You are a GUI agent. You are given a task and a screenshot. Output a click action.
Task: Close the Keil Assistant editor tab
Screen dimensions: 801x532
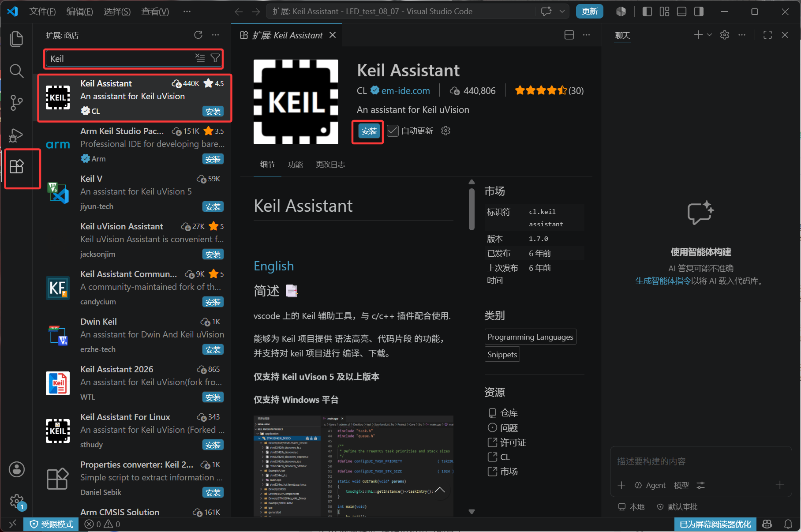pyautogui.click(x=333, y=35)
